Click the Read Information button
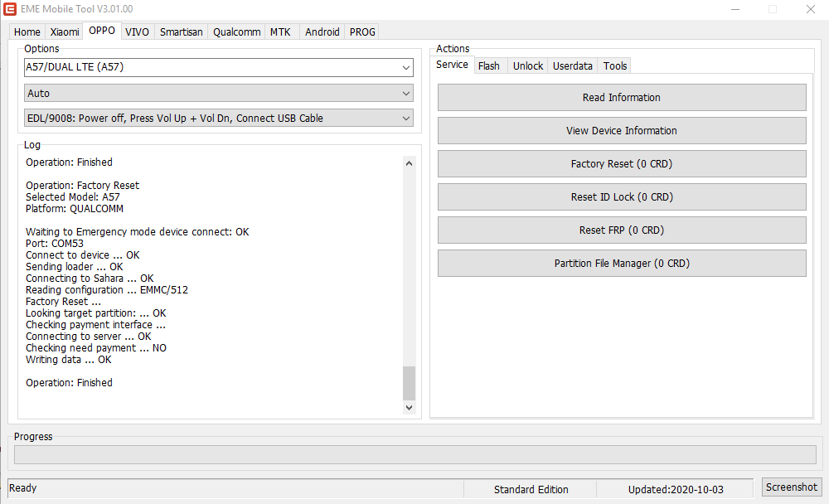Image resolution: width=829 pixels, height=504 pixels. click(622, 97)
